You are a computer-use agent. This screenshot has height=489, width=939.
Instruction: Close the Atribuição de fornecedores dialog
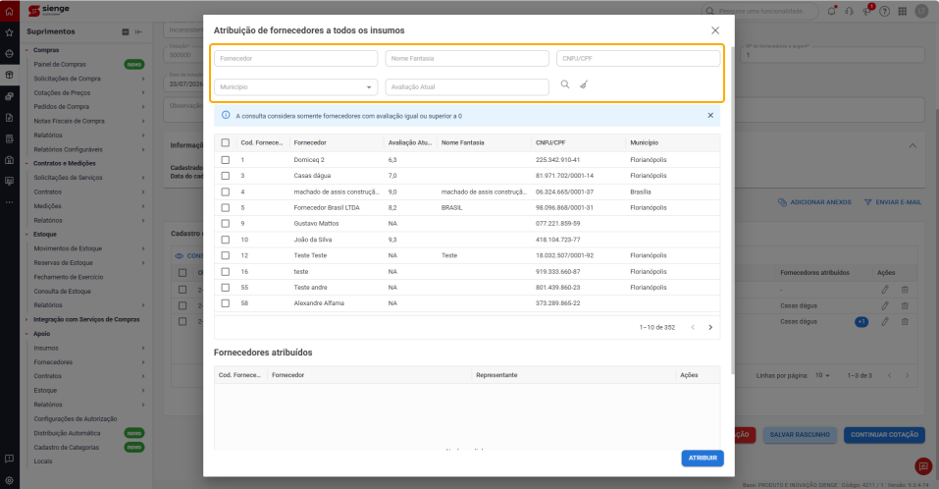pyautogui.click(x=715, y=31)
